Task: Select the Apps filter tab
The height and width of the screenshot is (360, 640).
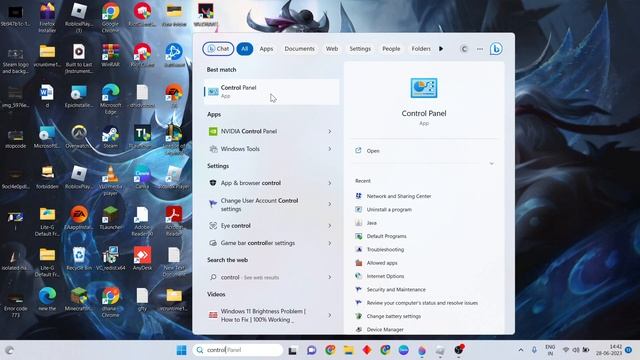Action: click(x=266, y=49)
